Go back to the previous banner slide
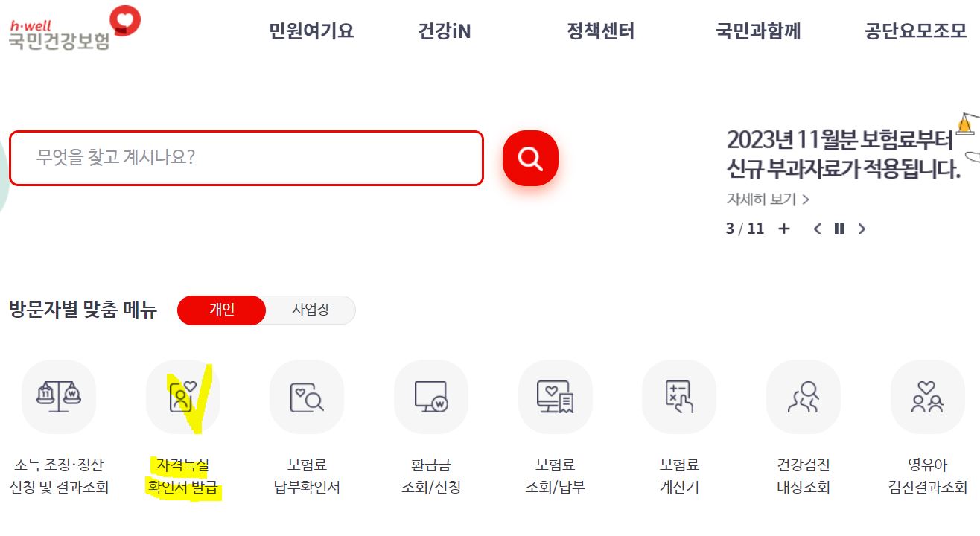Screen dimensions: 980x536 pos(816,229)
